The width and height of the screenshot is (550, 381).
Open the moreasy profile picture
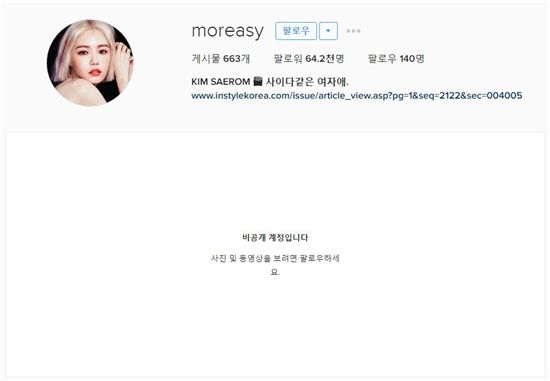[90, 63]
